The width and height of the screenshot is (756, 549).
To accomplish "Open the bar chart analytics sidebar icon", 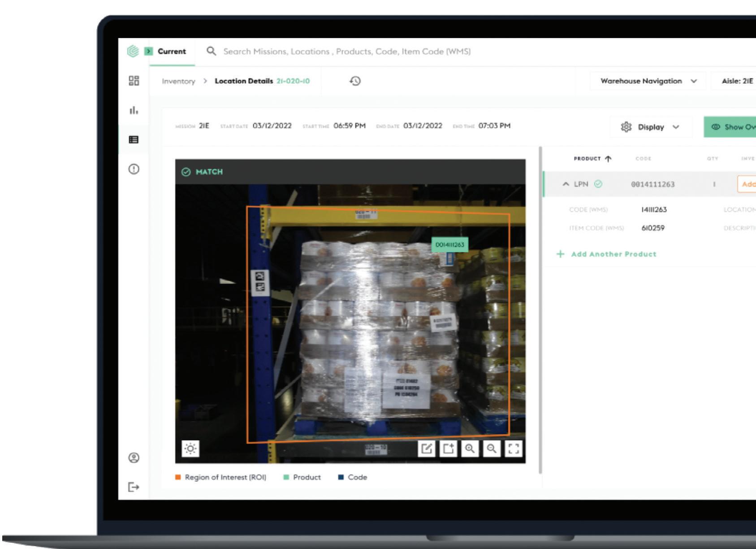I will [x=134, y=110].
